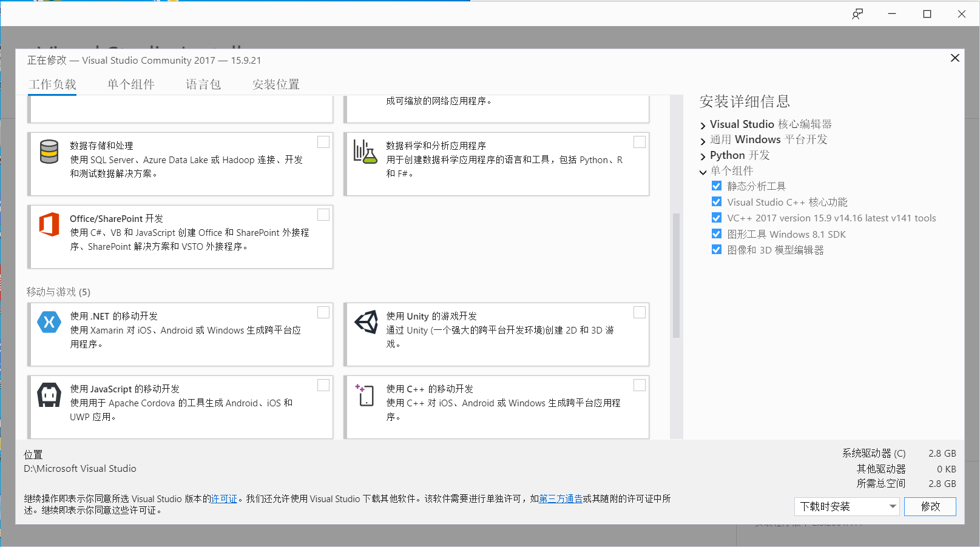Check the 使用 .NET 的移动开发 workload box
This screenshot has height=547, width=980.
323,312
